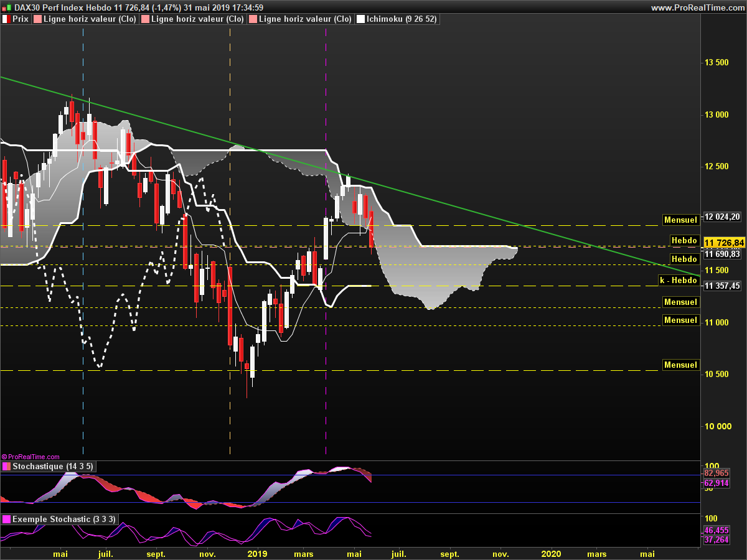Select the Mensuel label beside 12 024,20
Screen dimensions: 747x560
tap(680, 220)
